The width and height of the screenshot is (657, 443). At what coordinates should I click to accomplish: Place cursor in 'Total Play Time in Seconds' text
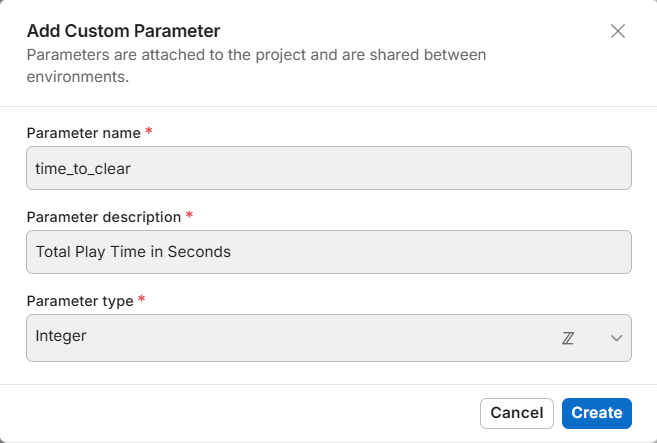click(133, 252)
